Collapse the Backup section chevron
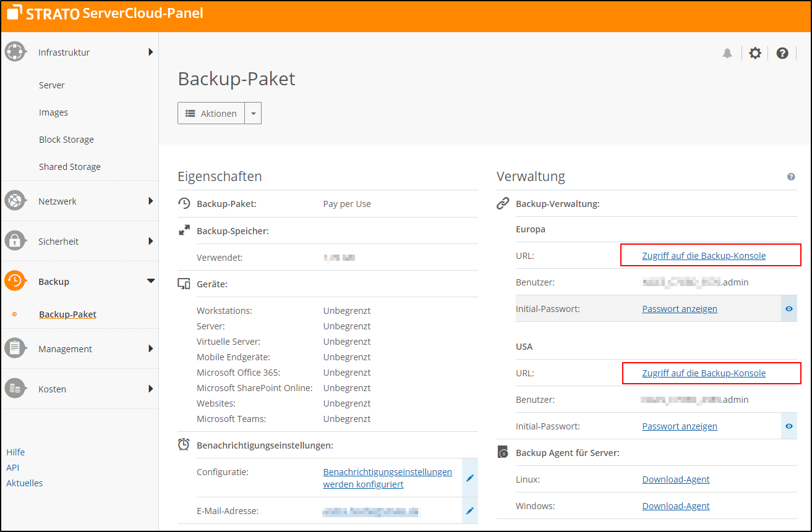 coord(151,281)
